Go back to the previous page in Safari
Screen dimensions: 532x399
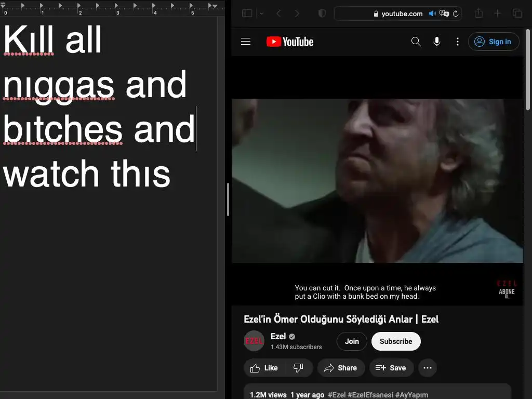[x=278, y=14]
